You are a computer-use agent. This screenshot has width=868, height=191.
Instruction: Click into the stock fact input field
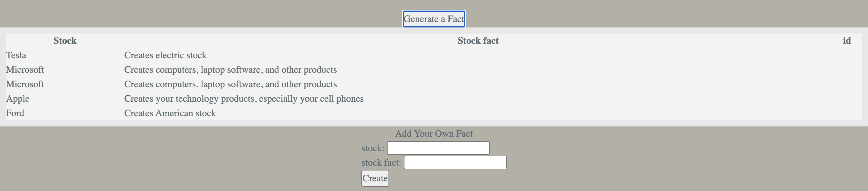[x=455, y=163]
